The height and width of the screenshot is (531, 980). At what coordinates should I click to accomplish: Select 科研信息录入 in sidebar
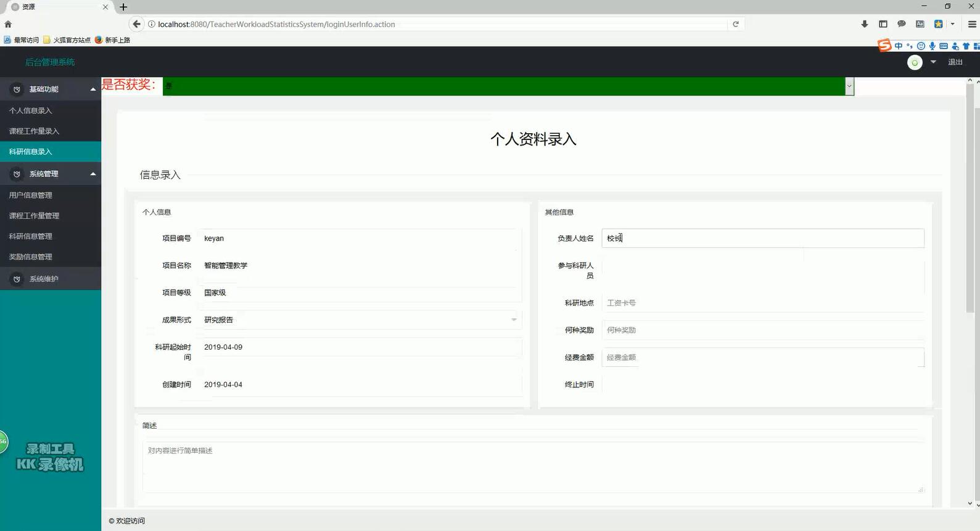pyautogui.click(x=51, y=152)
